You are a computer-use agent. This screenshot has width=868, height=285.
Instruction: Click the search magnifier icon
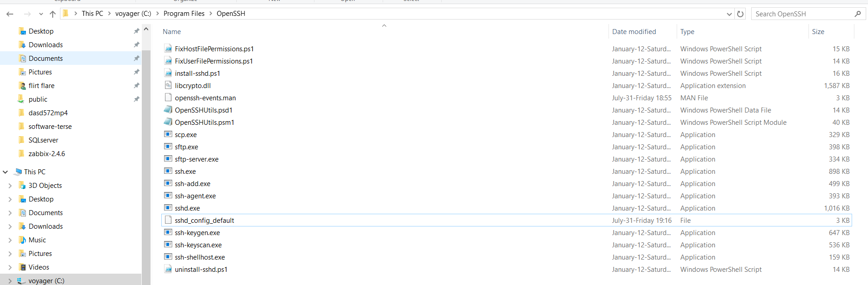858,14
